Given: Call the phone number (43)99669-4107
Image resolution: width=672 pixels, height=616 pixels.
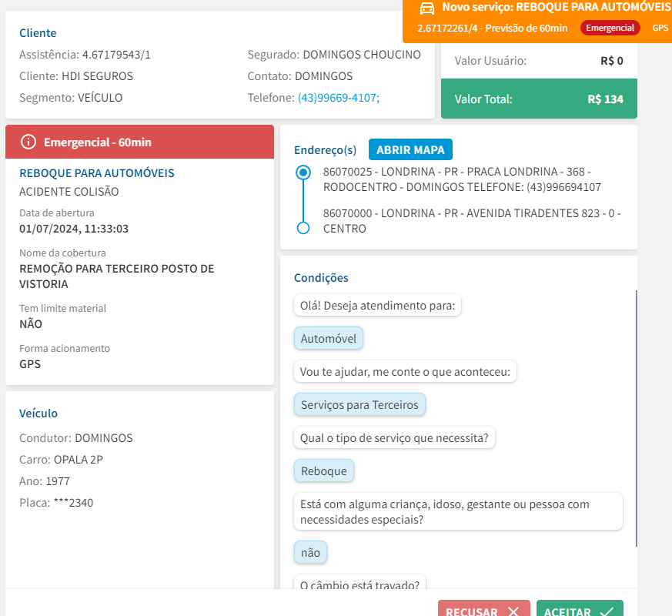Looking at the screenshot, I should click(x=338, y=98).
